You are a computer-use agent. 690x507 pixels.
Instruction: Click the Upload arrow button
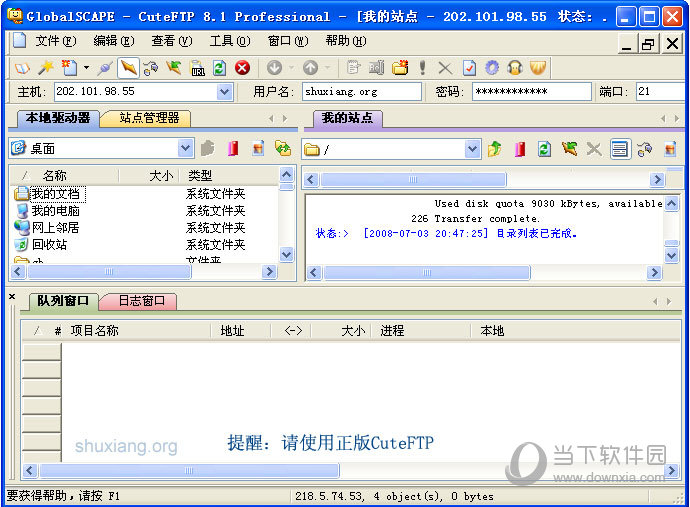(311, 68)
